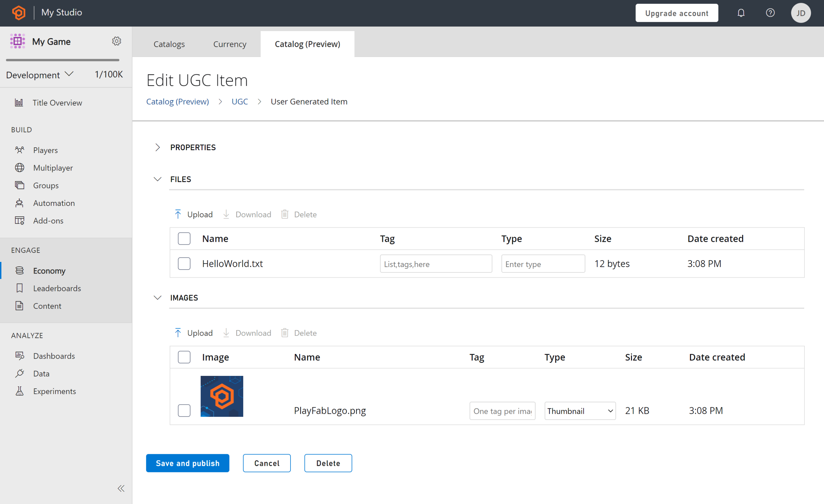
Task: Expand the PROPERTIES section
Action: [157, 147]
